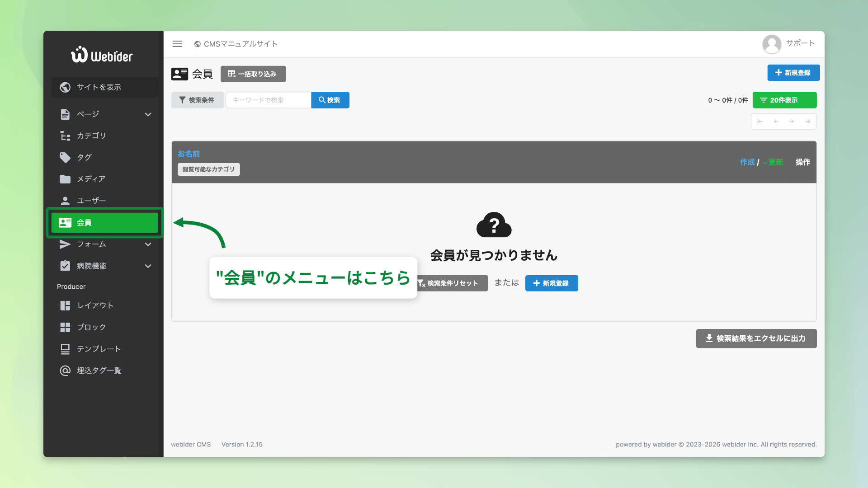Expand the フォーム menu chevron
Image resolution: width=868 pixels, height=488 pixels.
[x=148, y=244]
